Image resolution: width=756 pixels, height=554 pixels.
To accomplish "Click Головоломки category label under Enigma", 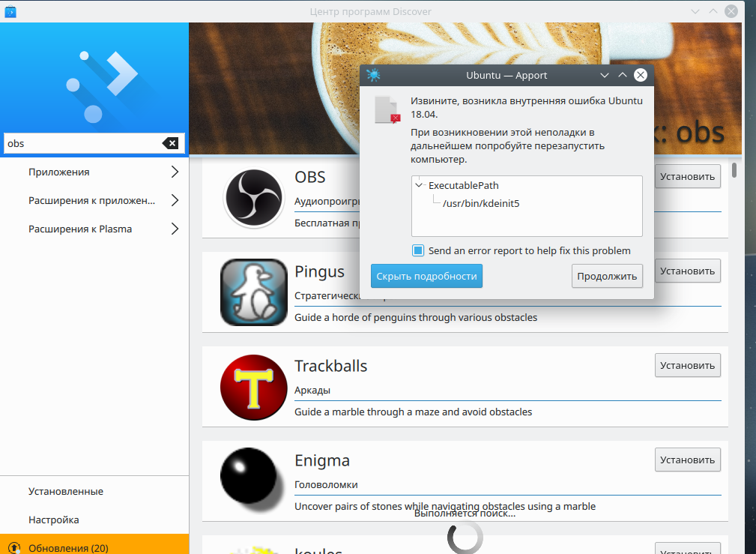I will [x=326, y=484].
